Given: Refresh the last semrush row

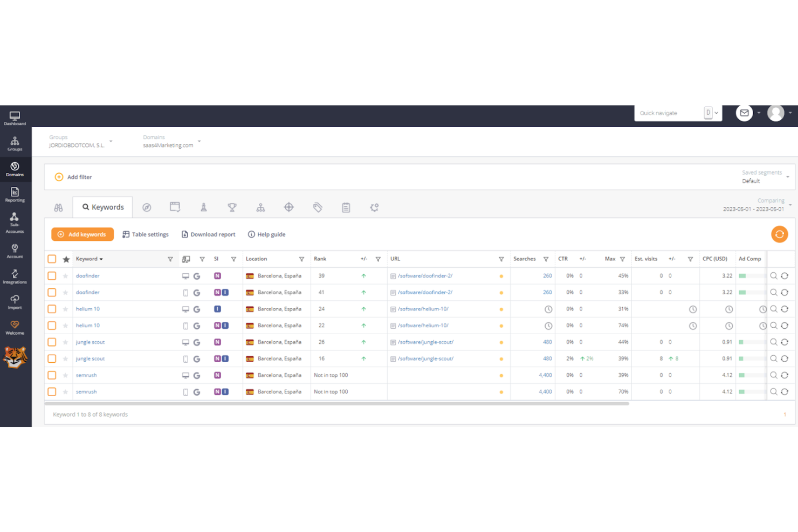Looking at the screenshot, I should (785, 392).
